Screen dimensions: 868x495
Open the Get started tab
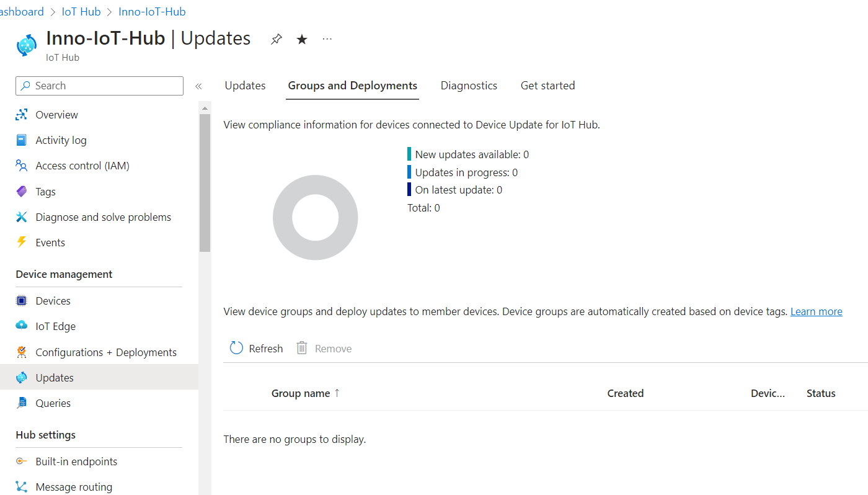[x=547, y=86]
